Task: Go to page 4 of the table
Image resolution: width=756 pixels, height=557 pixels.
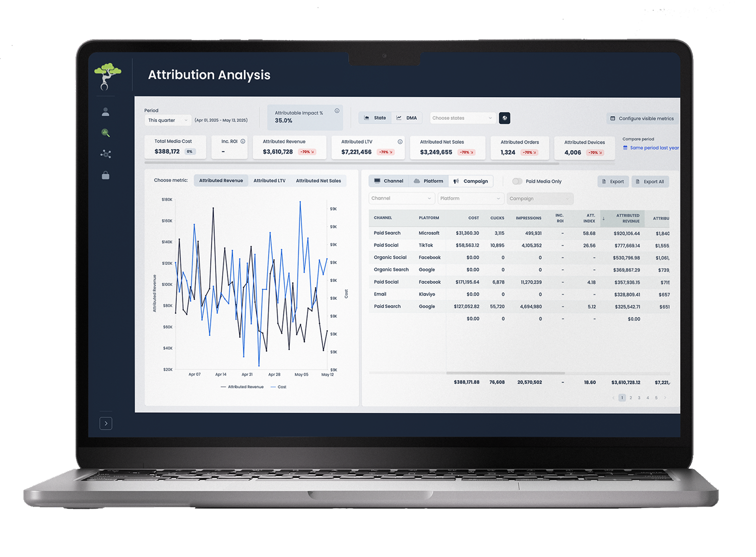Action: [648, 398]
